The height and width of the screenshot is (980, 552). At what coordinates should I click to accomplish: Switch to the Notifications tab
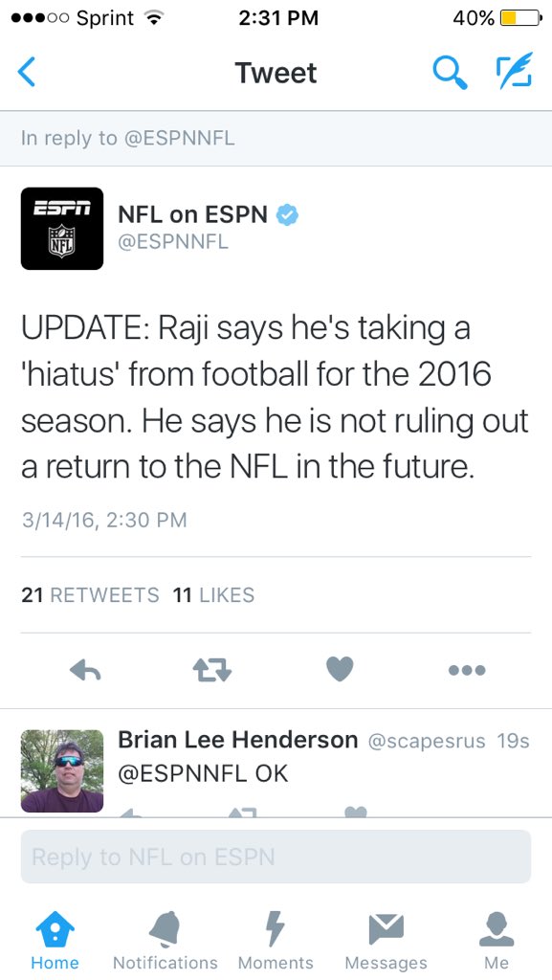pos(166,941)
